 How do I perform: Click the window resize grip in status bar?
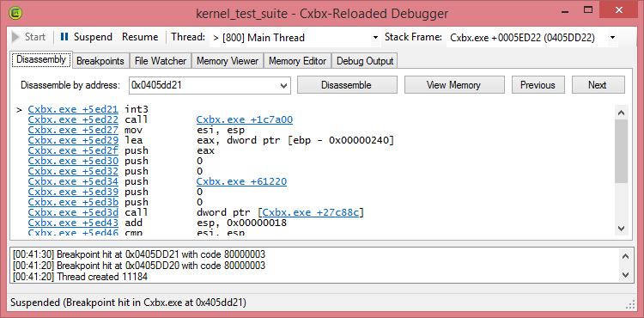pos(630,304)
